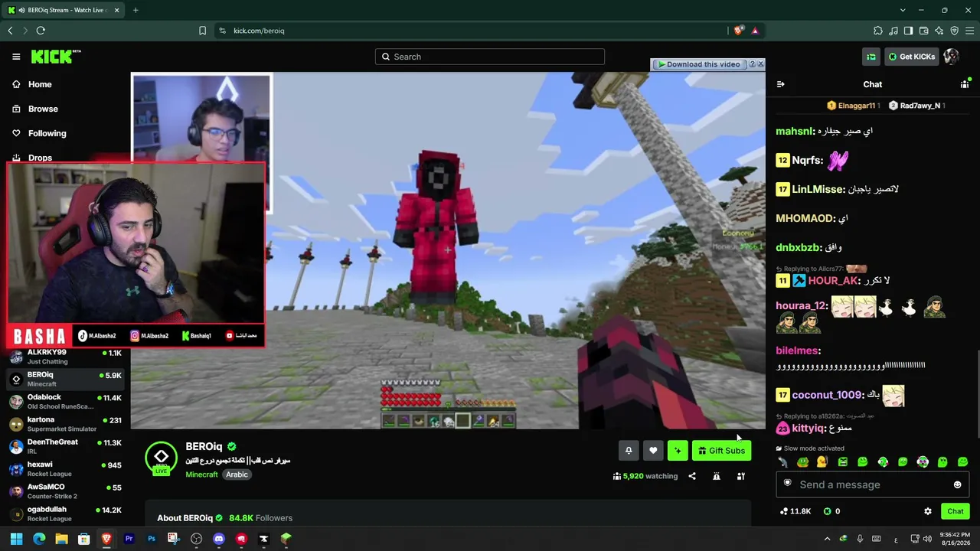The image size is (980, 551).
Task: Open browser extensions puzzle icon
Action: pyautogui.click(x=877, y=31)
